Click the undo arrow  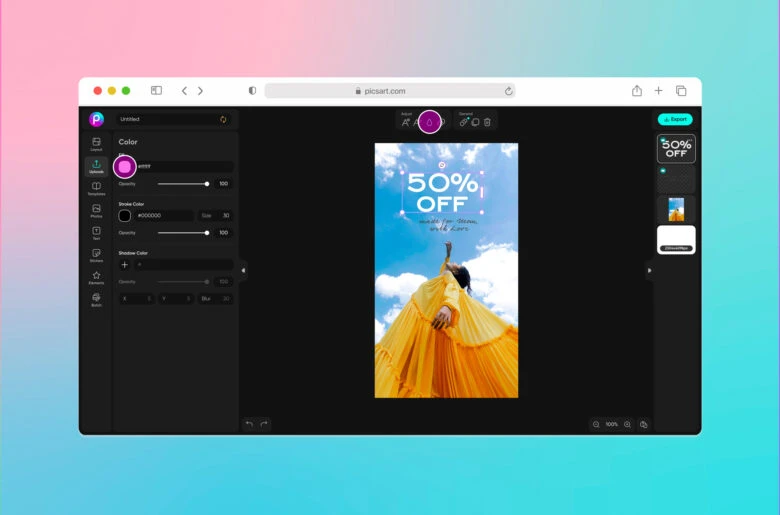(249, 424)
